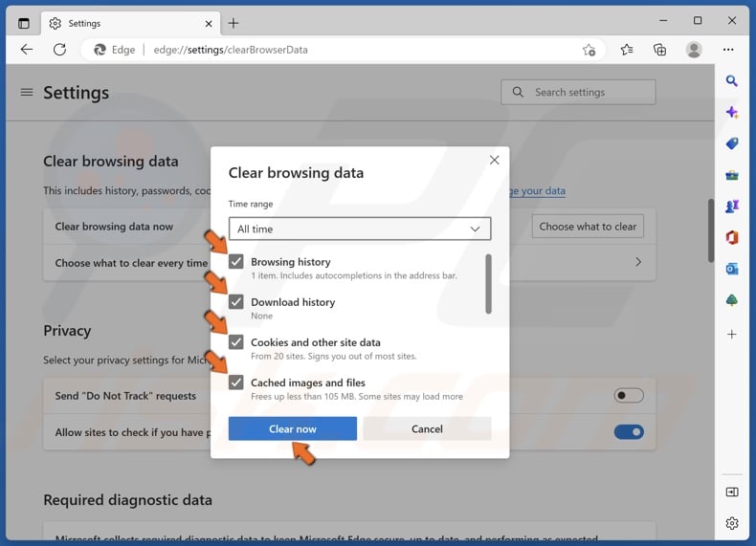Toggle Allow sites to check payment switch
The width and height of the screenshot is (756, 546).
point(629,432)
